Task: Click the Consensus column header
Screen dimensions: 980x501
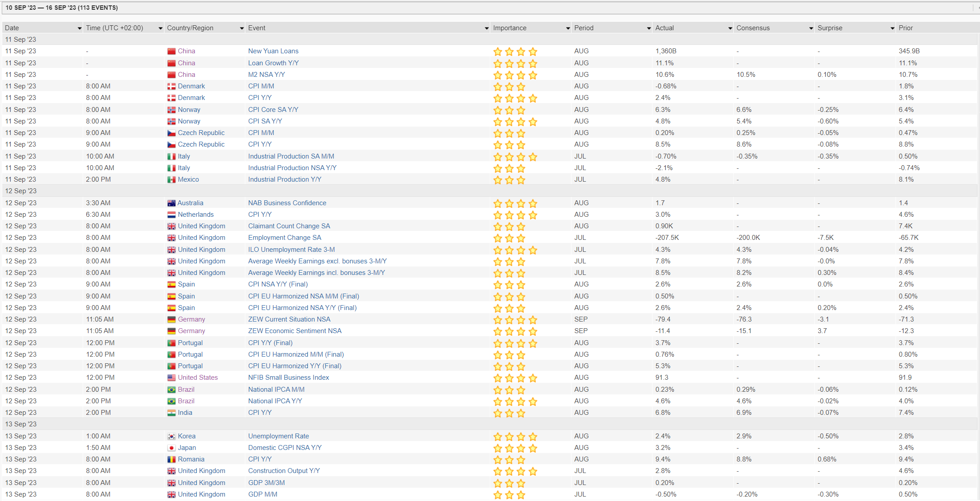Action: point(753,28)
